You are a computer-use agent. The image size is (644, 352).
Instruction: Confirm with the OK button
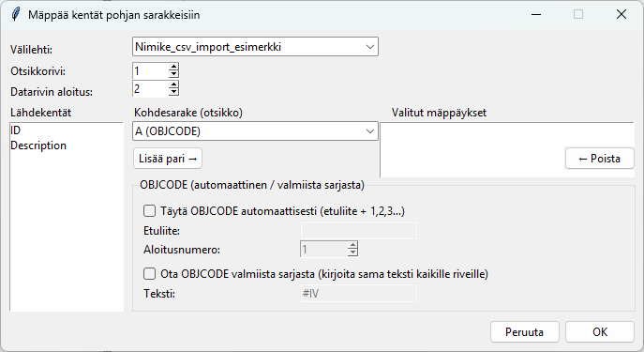pyautogui.click(x=600, y=332)
